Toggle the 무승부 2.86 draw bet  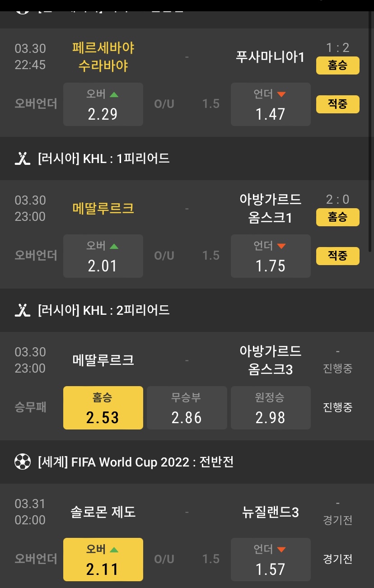coord(187,408)
